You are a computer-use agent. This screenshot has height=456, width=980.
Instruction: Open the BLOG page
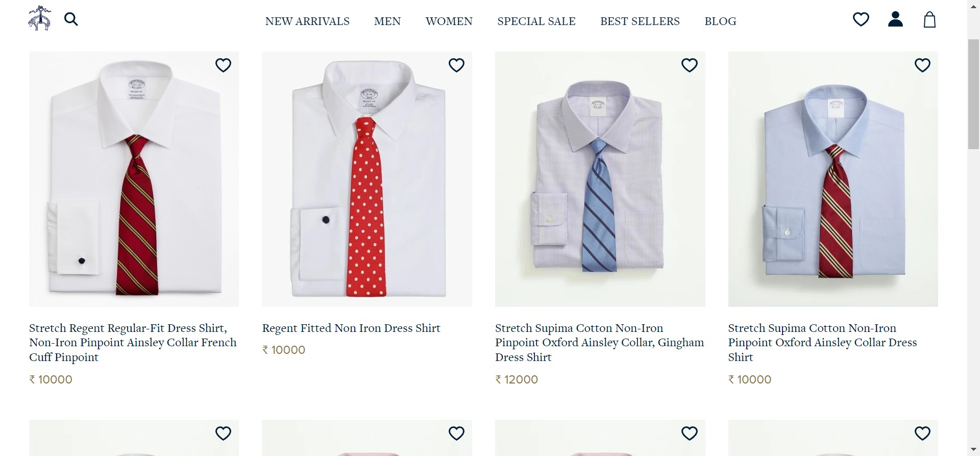720,21
